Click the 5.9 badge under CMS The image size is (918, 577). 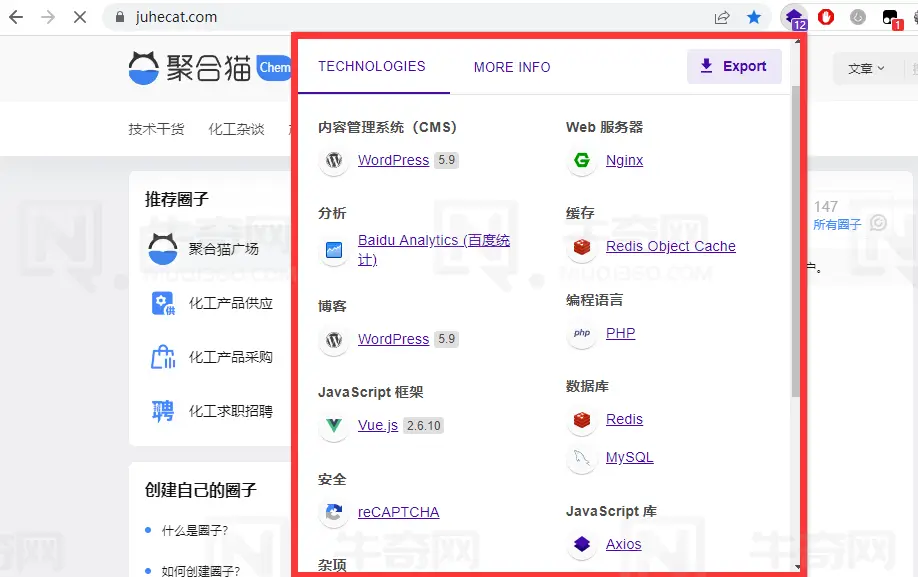[447, 160]
